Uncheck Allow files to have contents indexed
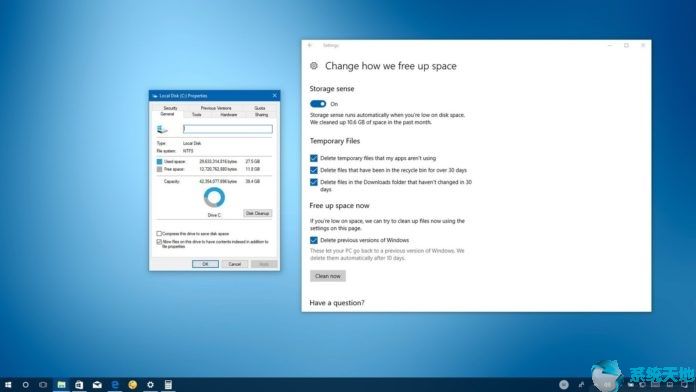696x392 pixels. (159, 242)
